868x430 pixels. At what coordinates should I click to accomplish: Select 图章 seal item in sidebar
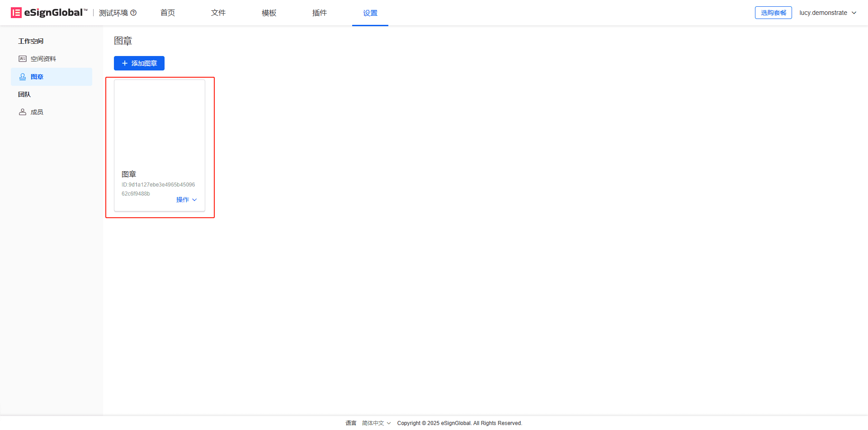52,77
